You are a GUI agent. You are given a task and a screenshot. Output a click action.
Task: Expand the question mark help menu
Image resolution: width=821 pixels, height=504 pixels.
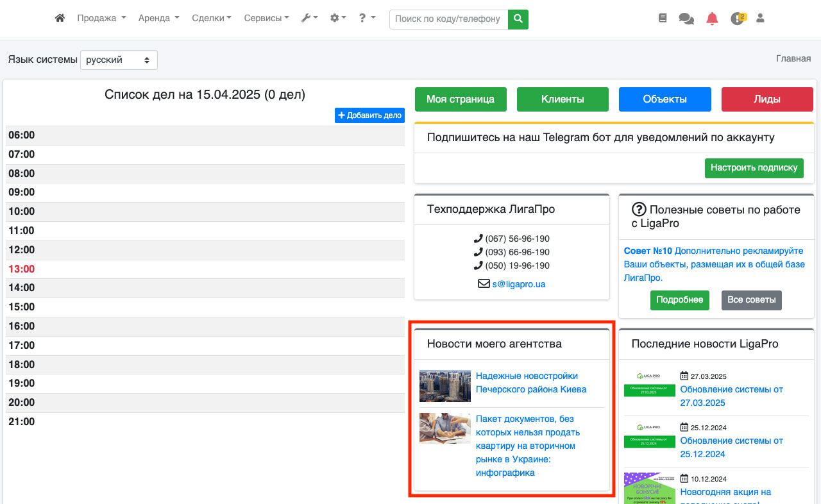[x=366, y=19]
